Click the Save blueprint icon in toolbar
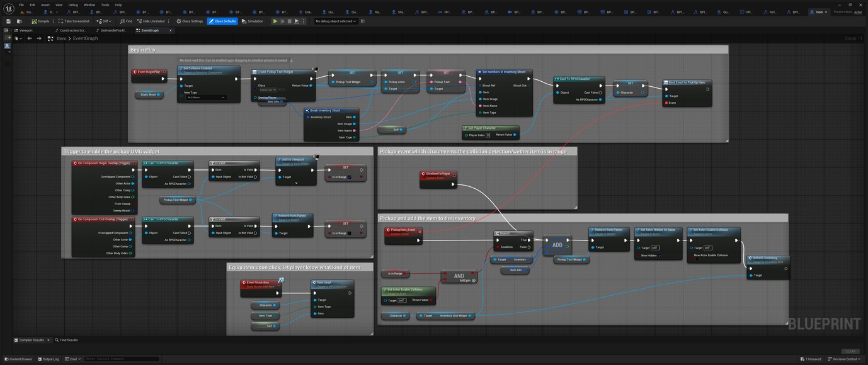 point(8,21)
